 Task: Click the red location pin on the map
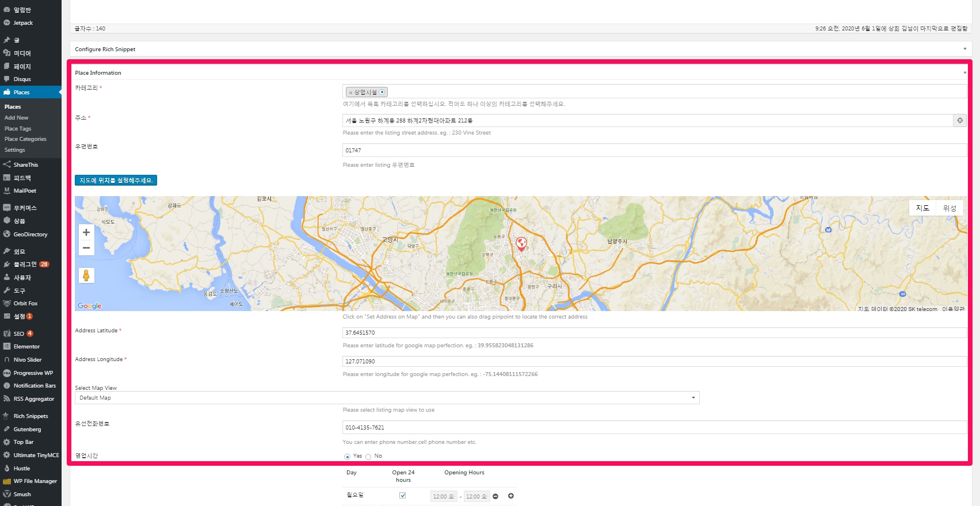(521, 244)
